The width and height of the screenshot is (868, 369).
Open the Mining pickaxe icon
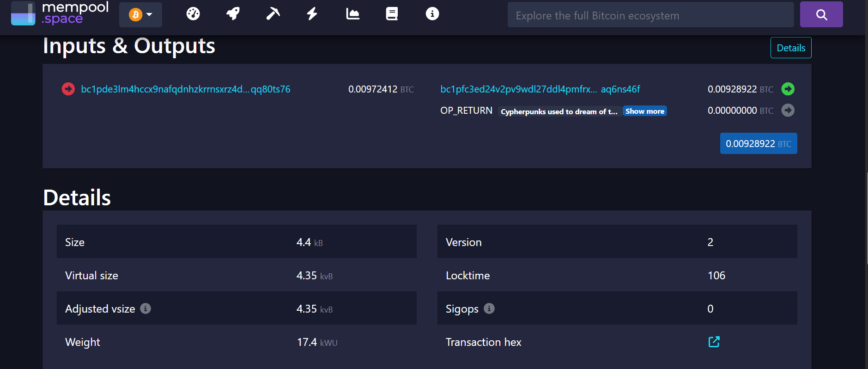click(273, 14)
